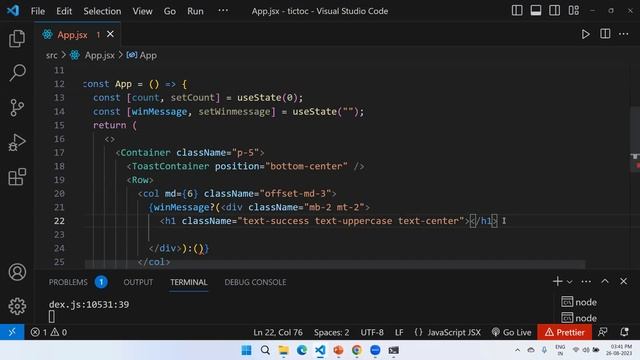
Task: Click App symbol breadcrumb
Action: point(142,55)
